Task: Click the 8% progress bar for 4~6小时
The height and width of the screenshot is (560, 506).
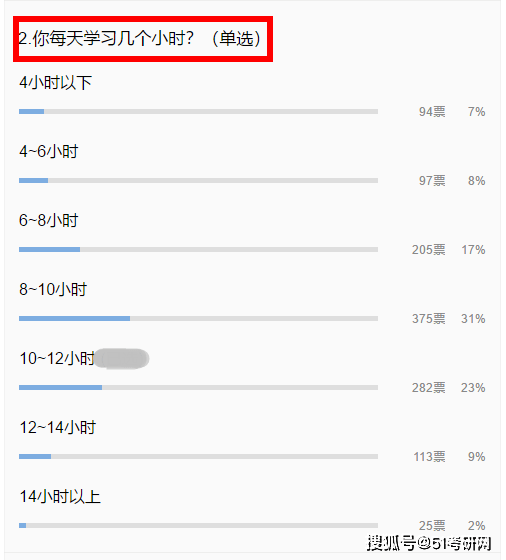Action: pos(199,180)
